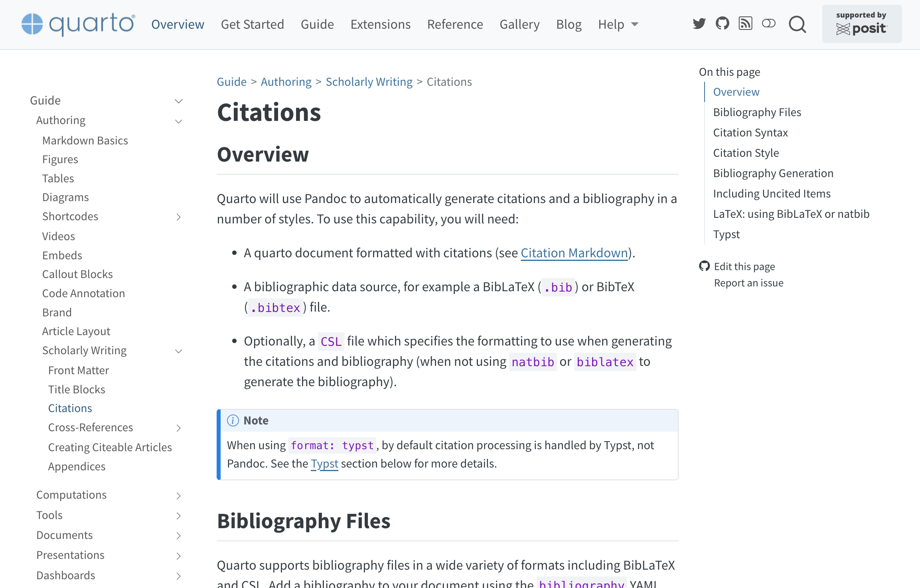Click the Note callout info icon

tap(233, 420)
